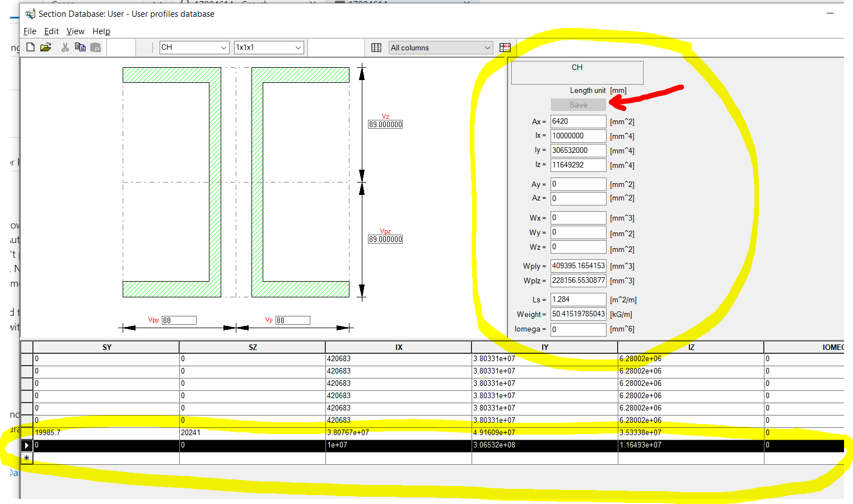Click the Copy icon on the toolbar

(x=80, y=47)
